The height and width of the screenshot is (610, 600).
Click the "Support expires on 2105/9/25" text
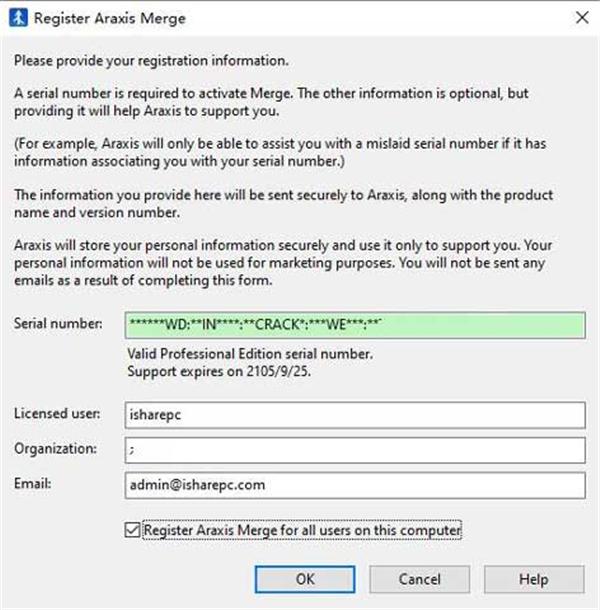click(x=219, y=371)
